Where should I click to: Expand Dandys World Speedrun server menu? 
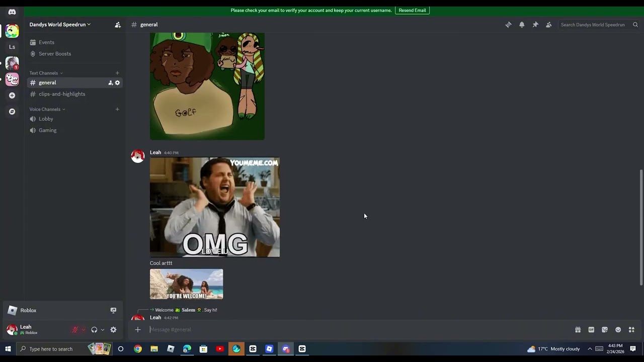pos(60,25)
